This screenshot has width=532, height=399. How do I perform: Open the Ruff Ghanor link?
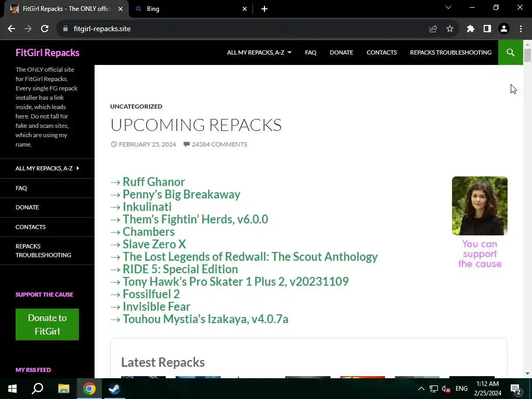153,182
